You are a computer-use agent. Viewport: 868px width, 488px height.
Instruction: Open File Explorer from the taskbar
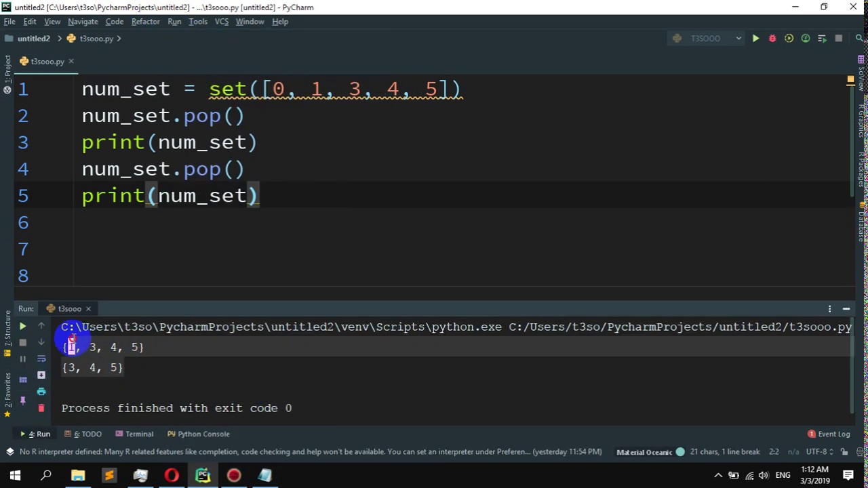click(x=78, y=475)
